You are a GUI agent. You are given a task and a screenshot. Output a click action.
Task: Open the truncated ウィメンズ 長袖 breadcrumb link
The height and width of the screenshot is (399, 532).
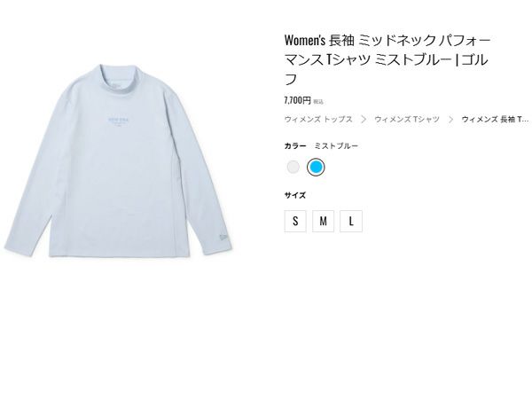pos(495,120)
